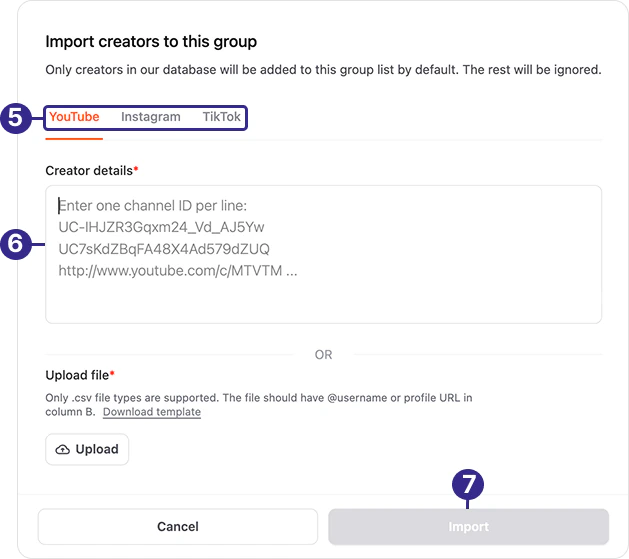Click the 'Creator details' label
The height and width of the screenshot is (559, 629).
point(89,170)
